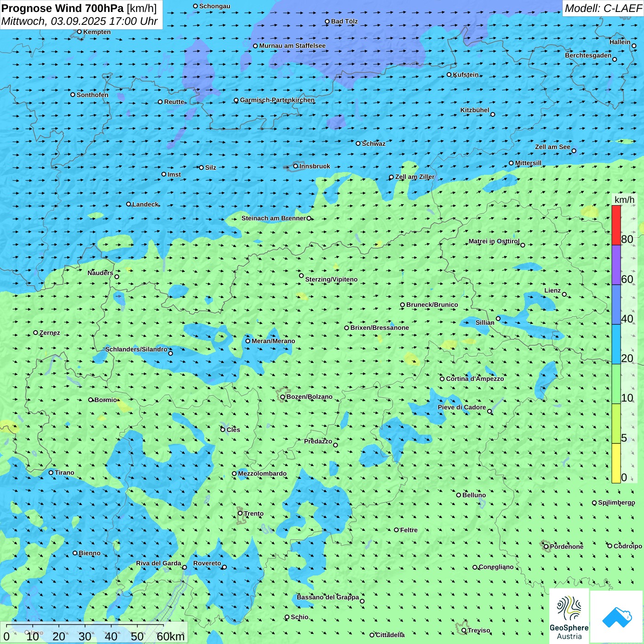644x644 pixels.
Task: Select the yellow 0–5 km/h legend color
Action: (x=616, y=463)
